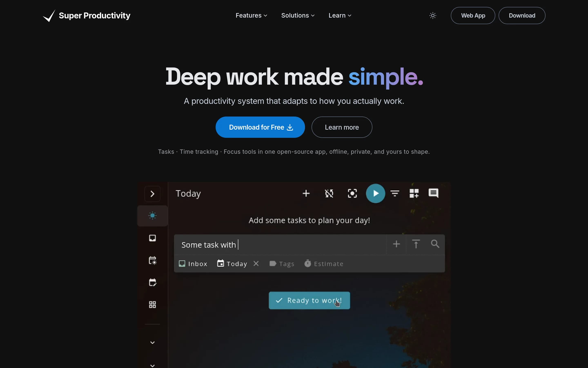Click the Download button in header
This screenshot has width=588, height=368.
(522, 16)
